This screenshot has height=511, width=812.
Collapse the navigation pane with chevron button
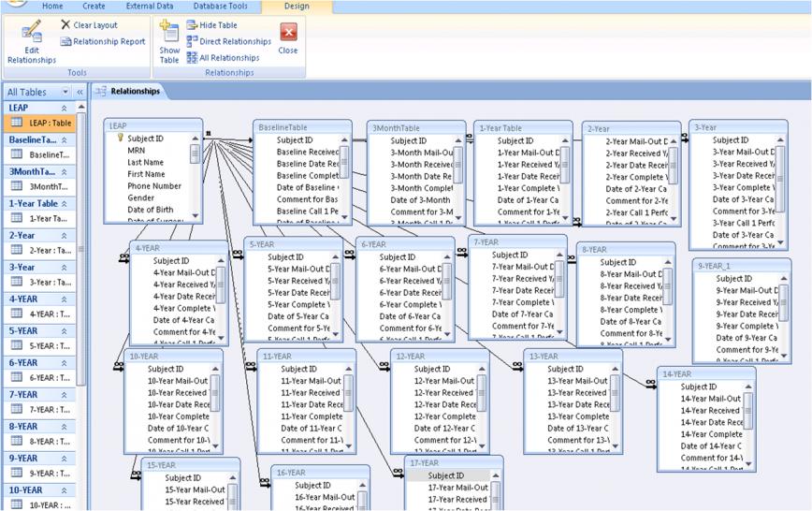80,93
